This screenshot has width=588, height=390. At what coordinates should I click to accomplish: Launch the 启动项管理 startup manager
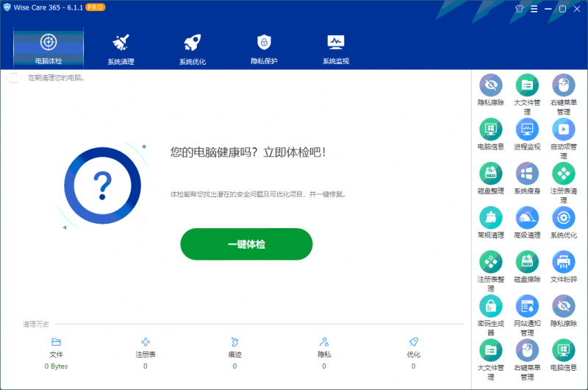pyautogui.click(x=563, y=139)
